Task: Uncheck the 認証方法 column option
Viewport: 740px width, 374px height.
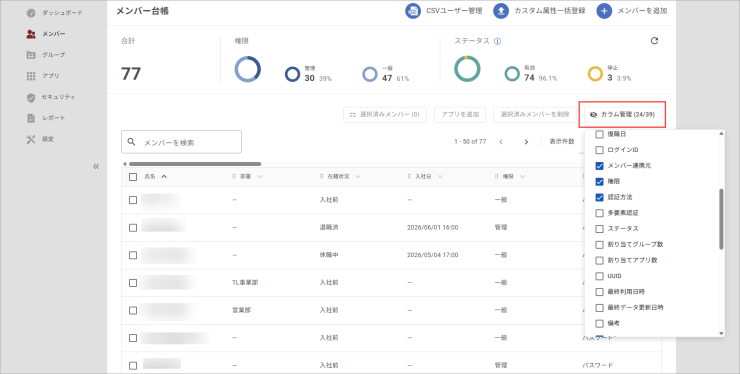Action: coord(599,197)
